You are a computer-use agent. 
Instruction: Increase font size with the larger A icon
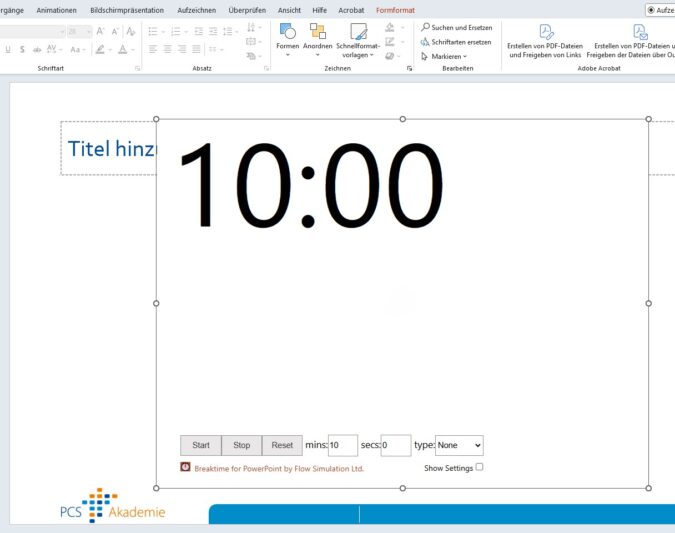(100, 31)
